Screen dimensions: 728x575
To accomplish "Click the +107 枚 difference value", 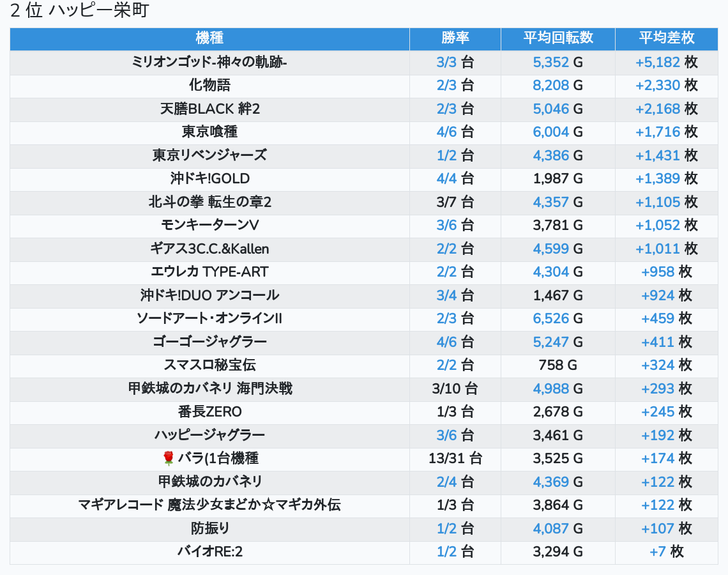I will (666, 528).
